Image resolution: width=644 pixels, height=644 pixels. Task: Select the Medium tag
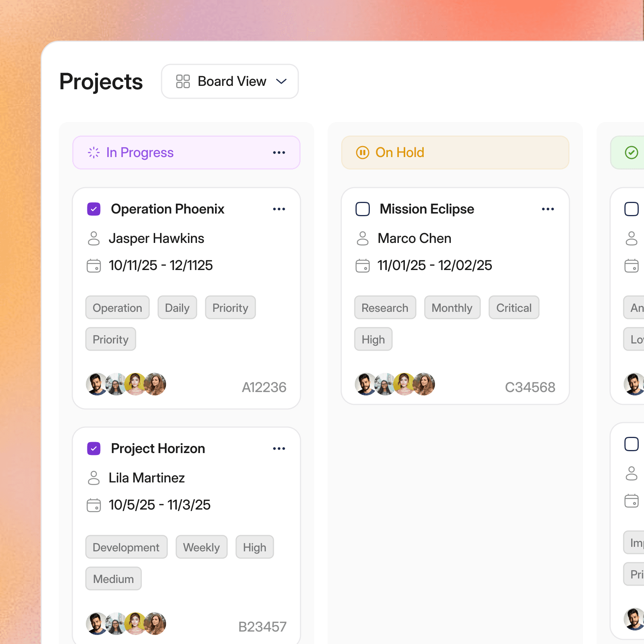(x=114, y=579)
